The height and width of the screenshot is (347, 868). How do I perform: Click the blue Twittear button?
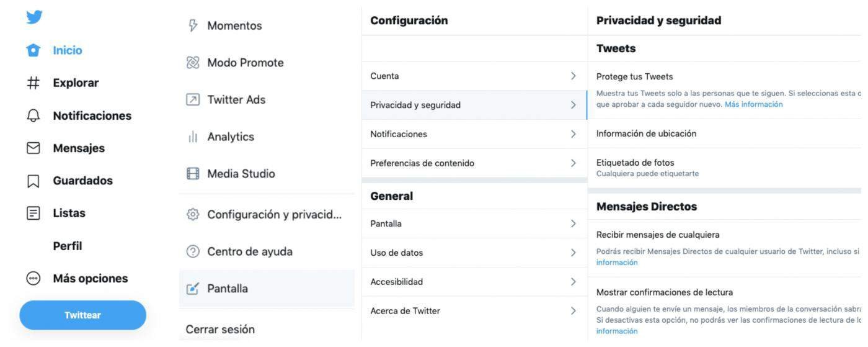(83, 315)
